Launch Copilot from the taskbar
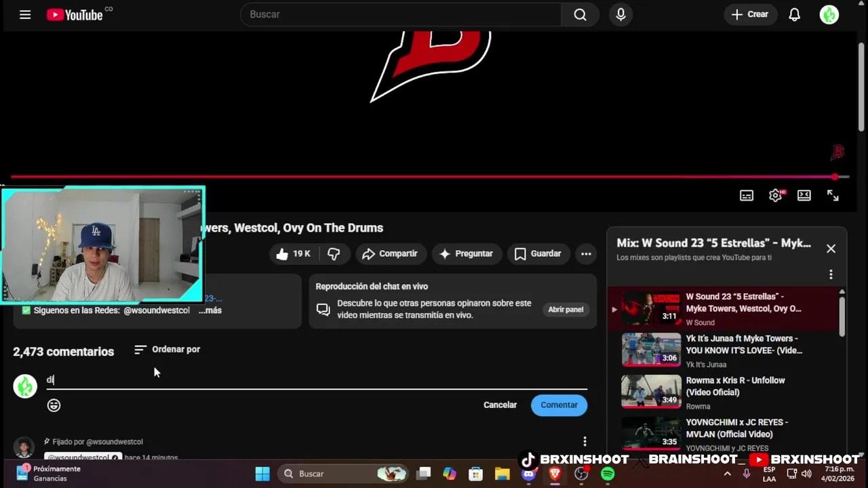Image resolution: width=868 pixels, height=488 pixels. (450, 474)
